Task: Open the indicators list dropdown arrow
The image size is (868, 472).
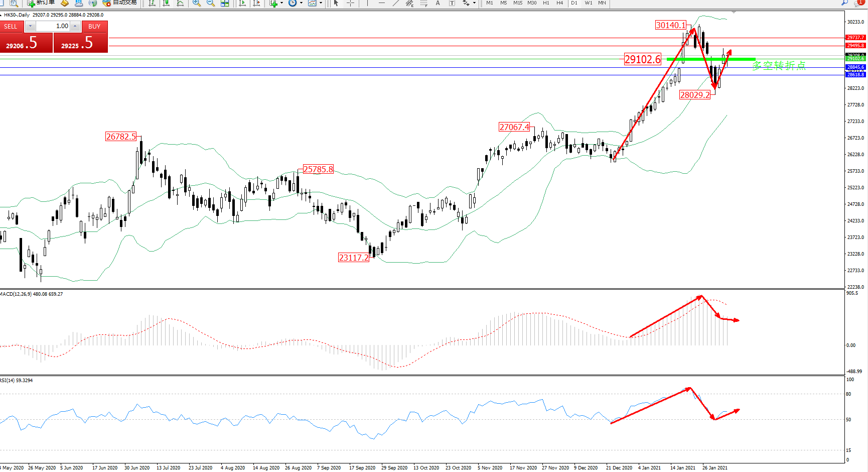Action: click(281, 3)
